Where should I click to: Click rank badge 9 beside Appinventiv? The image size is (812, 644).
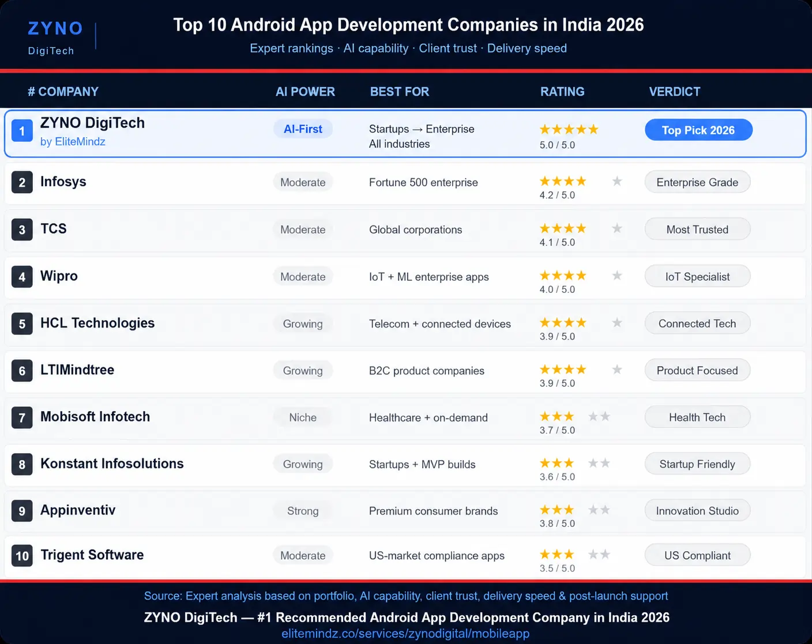(22, 511)
